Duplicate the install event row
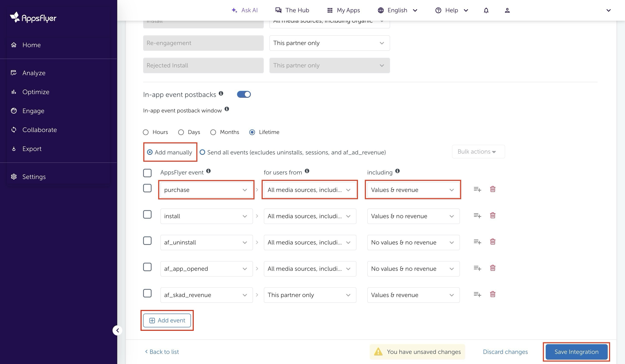Image resolution: width=625 pixels, height=364 pixels. point(477,216)
